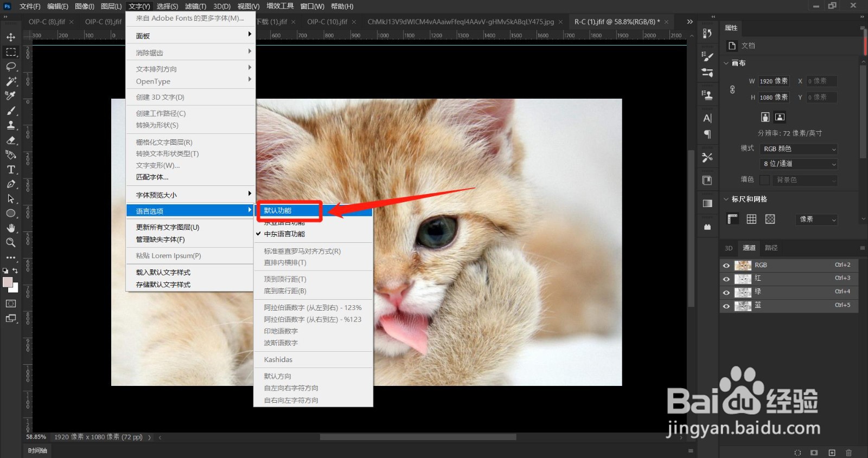
Task: Collapse the 画布 section
Action: pyautogui.click(x=726, y=63)
